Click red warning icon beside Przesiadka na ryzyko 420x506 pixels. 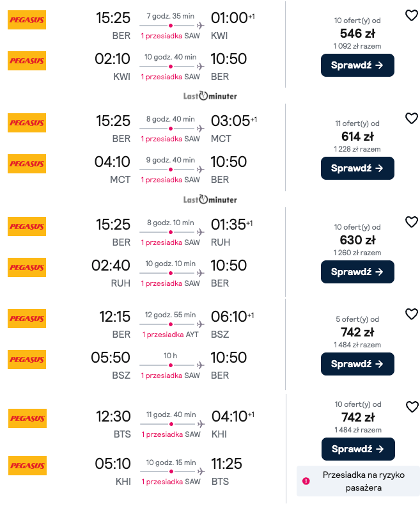306,481
